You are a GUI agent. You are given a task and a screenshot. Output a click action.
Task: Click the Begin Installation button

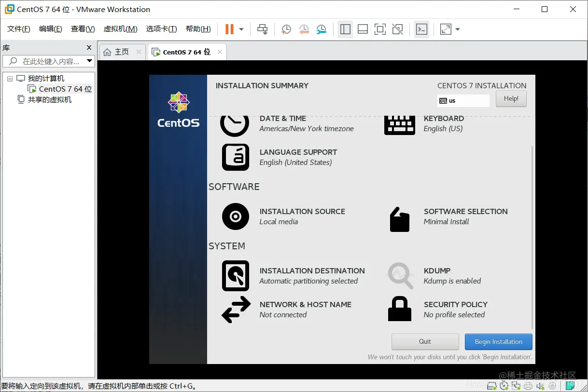point(499,342)
